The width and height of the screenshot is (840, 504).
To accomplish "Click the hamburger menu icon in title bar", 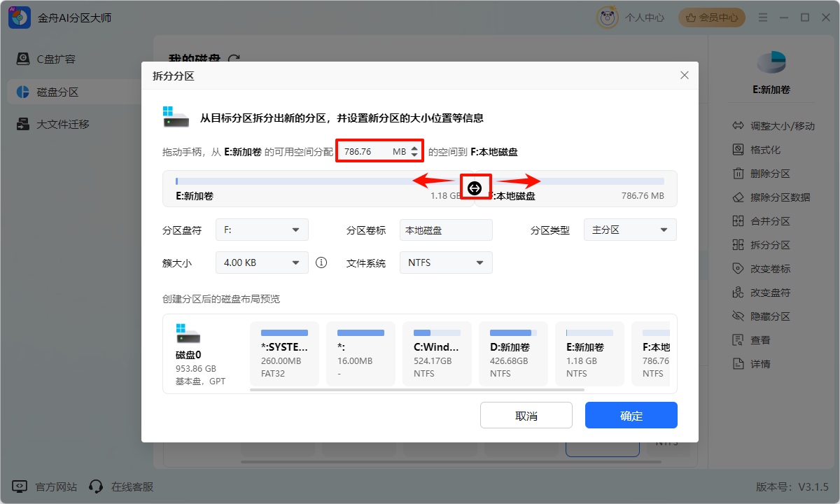I will [x=762, y=17].
